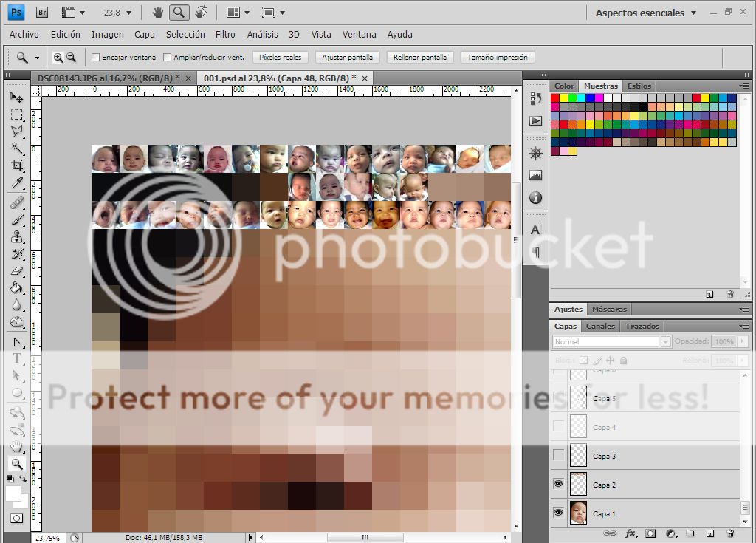This screenshot has width=756, height=543.
Task: Open the Capa menu
Action: 144,34
